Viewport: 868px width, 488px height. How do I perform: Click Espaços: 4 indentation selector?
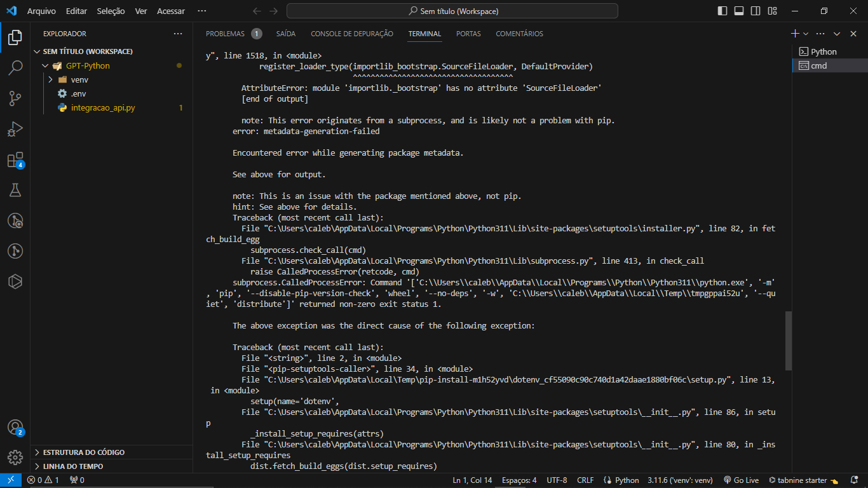(519, 480)
